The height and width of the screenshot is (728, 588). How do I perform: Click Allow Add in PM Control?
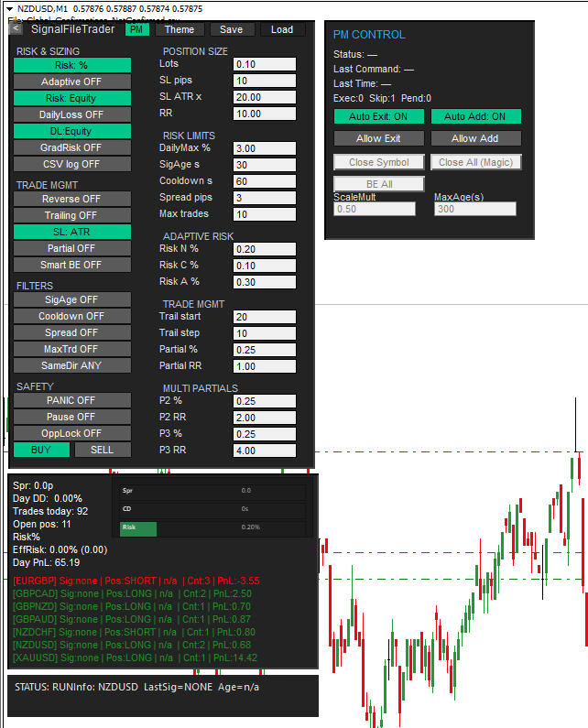476,138
